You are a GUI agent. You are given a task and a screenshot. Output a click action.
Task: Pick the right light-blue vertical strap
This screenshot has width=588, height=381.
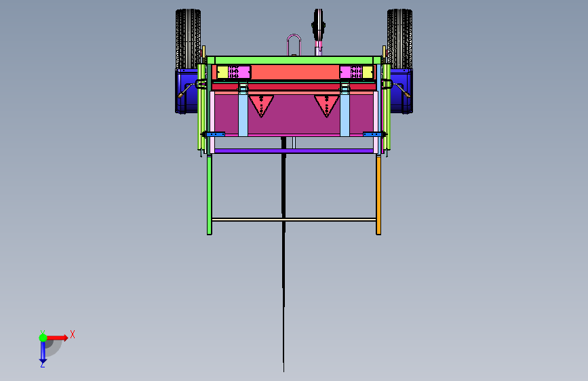345,115
